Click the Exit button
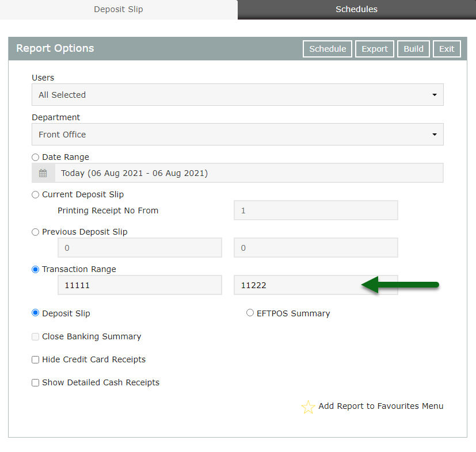The height and width of the screenshot is (452, 476). coord(447,49)
